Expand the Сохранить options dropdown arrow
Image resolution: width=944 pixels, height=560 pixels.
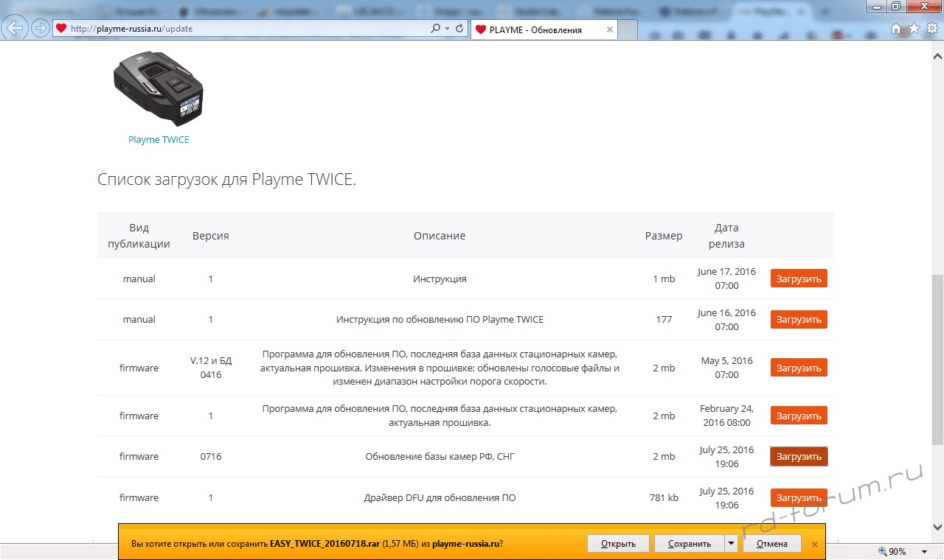click(731, 544)
